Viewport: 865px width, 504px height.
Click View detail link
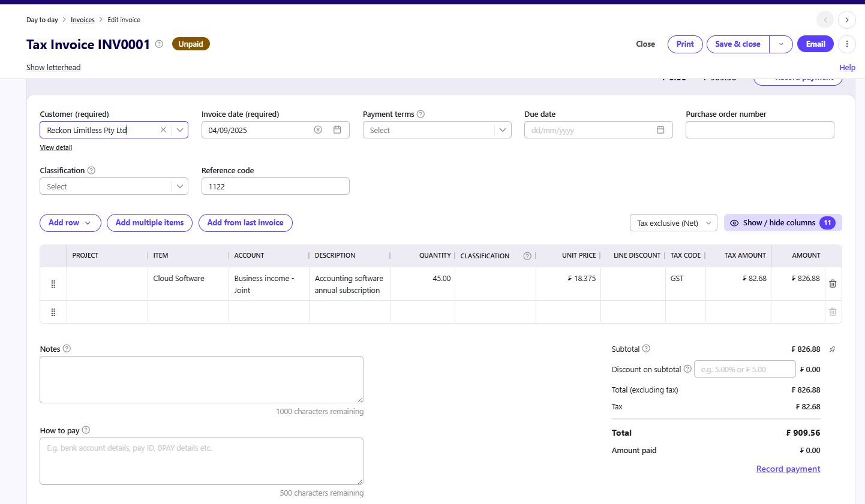coord(56,147)
